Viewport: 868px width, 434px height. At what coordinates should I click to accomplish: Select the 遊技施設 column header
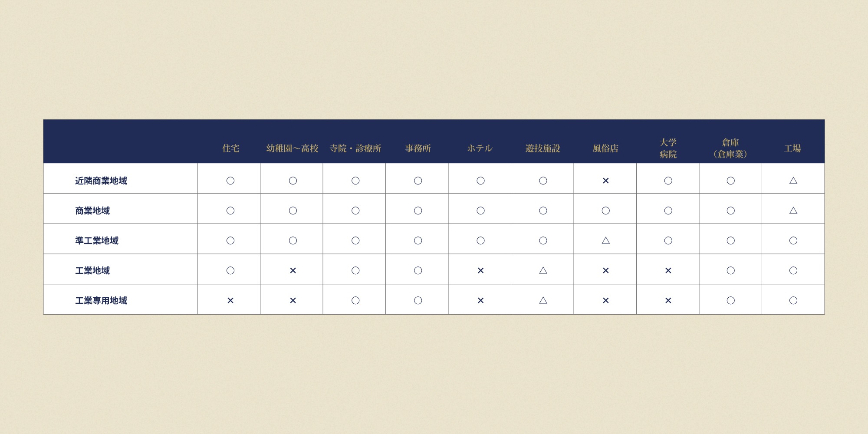pos(542,148)
